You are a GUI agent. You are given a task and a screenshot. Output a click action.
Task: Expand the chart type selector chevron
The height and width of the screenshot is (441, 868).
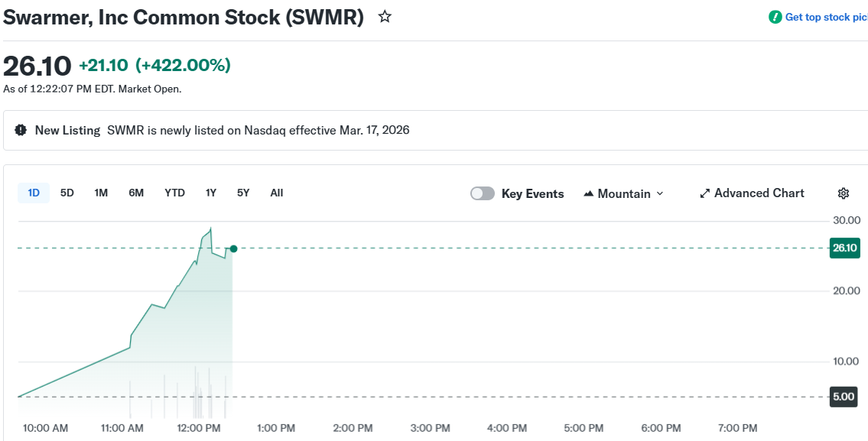pos(658,193)
